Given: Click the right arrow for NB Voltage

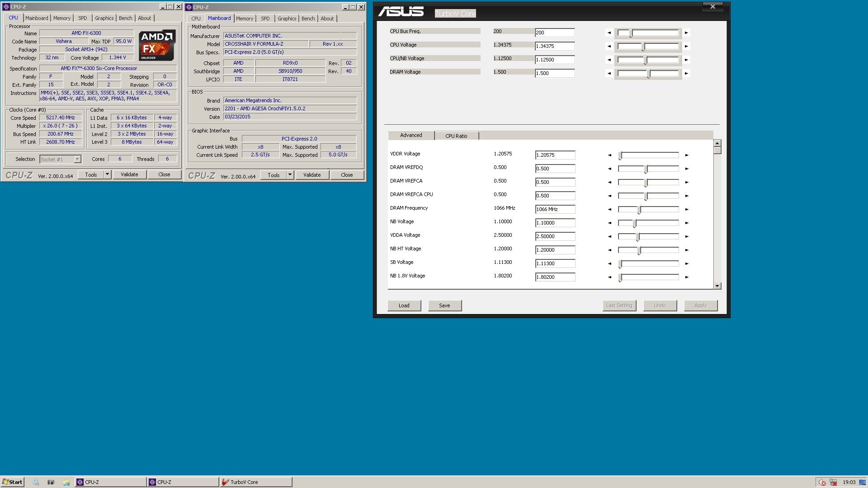Looking at the screenshot, I should tap(687, 223).
